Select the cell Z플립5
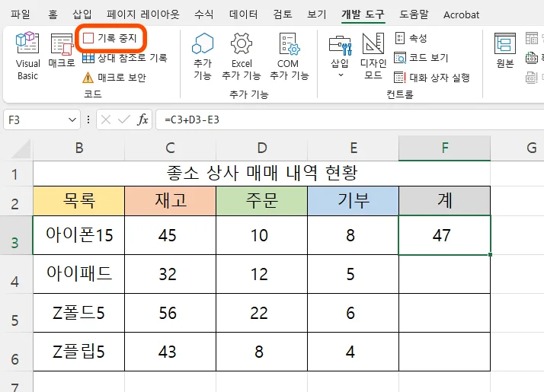Screen dimensions: 544x392 point(78,352)
